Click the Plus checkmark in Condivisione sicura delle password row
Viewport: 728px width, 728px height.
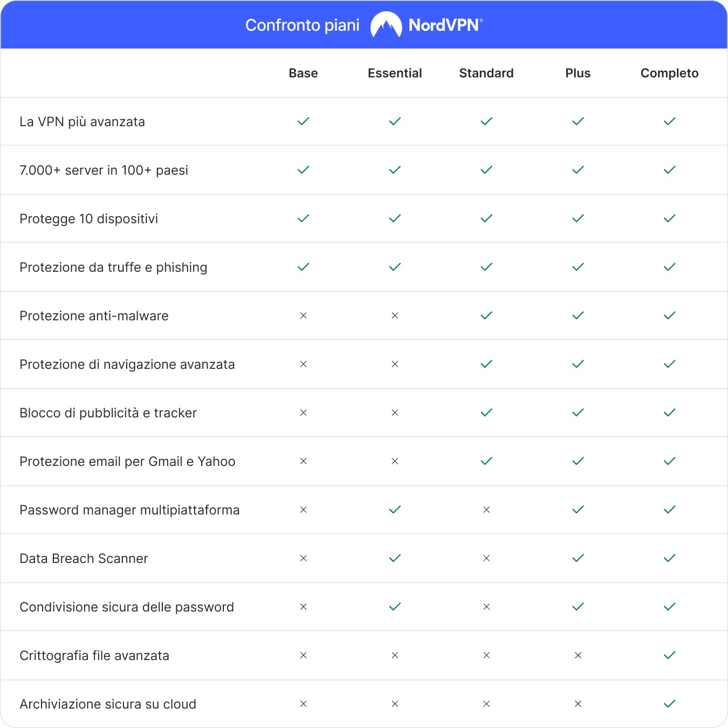pyautogui.click(x=578, y=607)
